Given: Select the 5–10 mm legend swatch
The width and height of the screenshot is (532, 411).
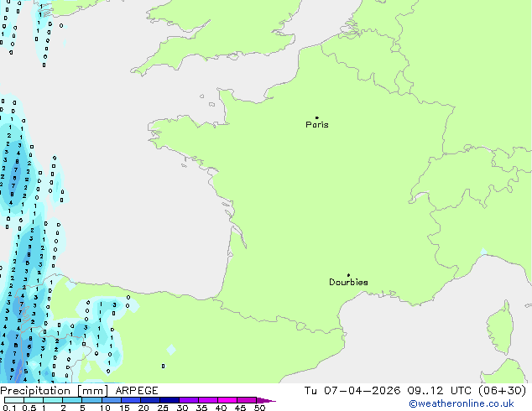Looking at the screenshot, I should pyautogui.click(x=91, y=400).
